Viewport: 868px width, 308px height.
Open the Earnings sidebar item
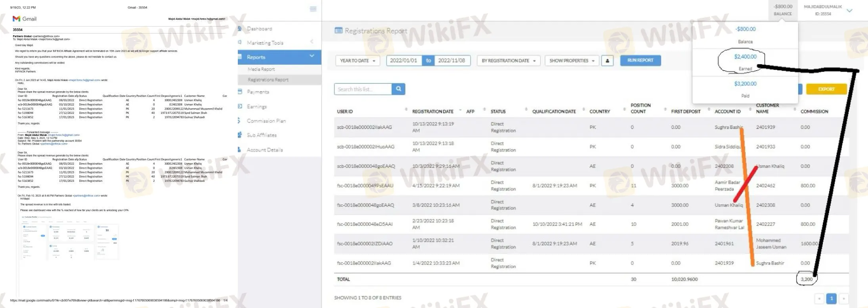coord(256,106)
